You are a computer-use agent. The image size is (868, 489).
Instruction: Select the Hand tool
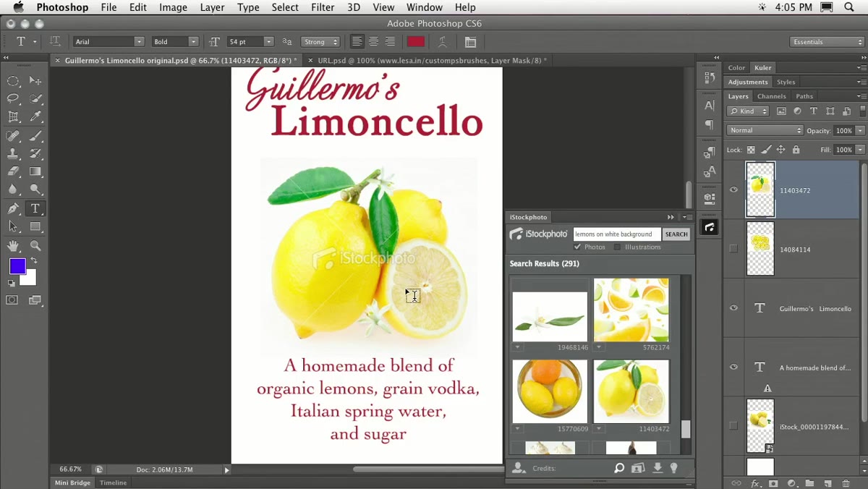[x=13, y=246]
